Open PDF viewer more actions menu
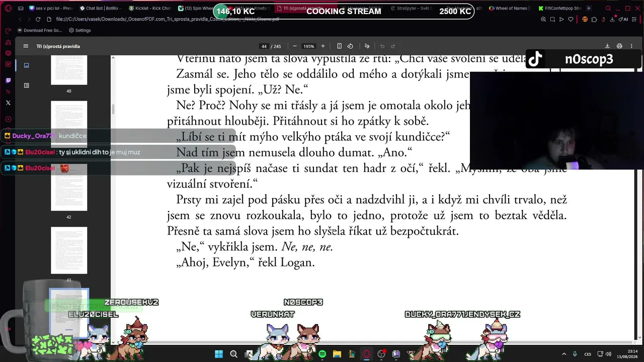Screen dimensions: 644x362 pos(631,46)
